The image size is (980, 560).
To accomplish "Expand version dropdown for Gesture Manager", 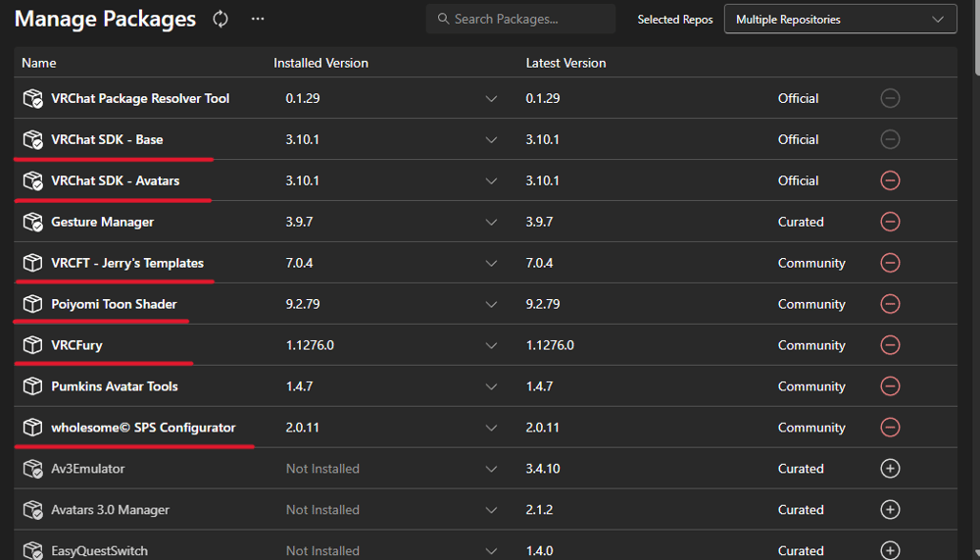I will (492, 222).
